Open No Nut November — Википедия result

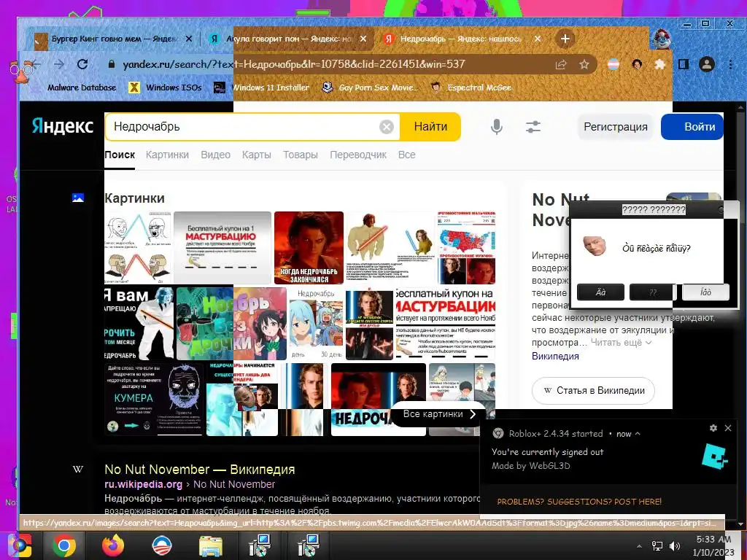pos(200,470)
